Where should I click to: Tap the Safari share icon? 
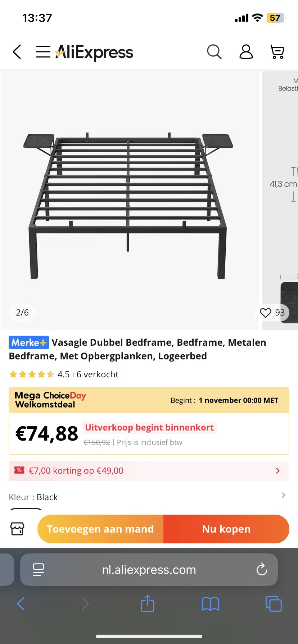[147, 604]
